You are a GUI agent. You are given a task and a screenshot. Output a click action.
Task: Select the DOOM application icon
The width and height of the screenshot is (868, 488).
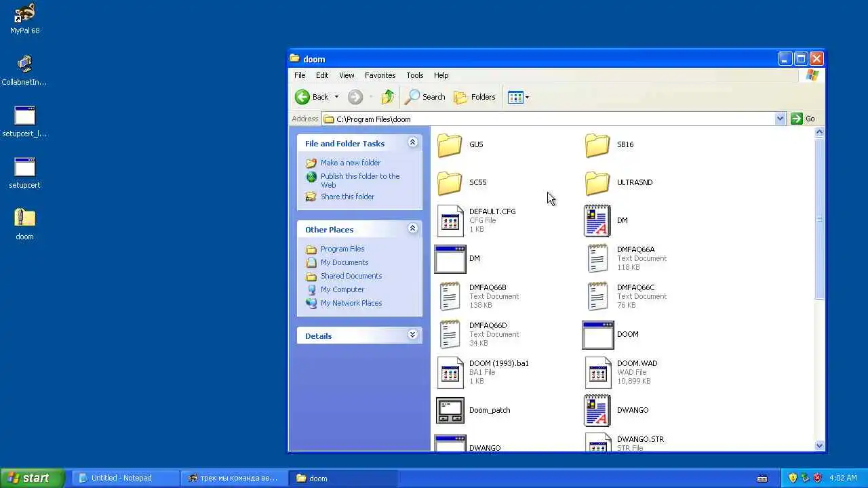[598, 334]
